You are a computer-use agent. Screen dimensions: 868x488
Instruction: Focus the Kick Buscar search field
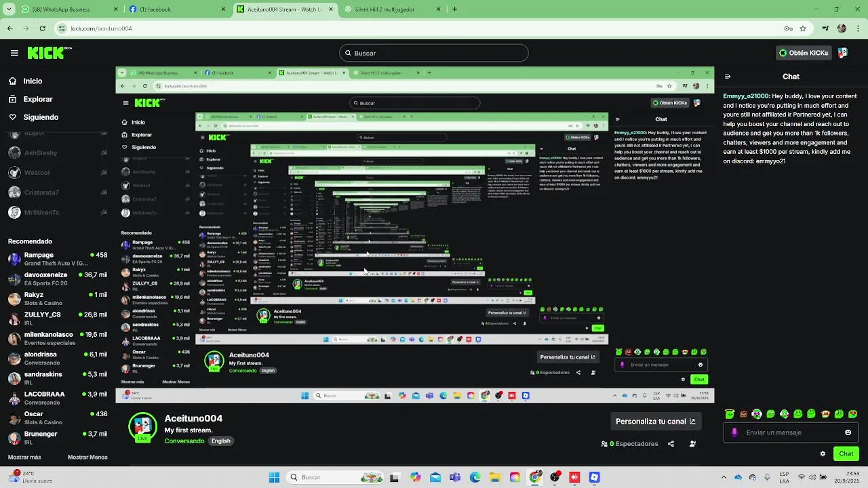[x=433, y=53]
